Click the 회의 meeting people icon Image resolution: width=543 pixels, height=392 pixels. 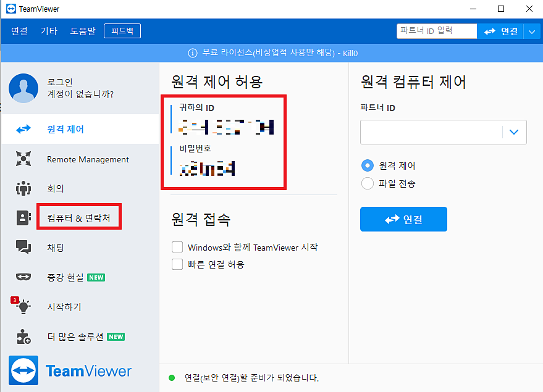(x=23, y=188)
